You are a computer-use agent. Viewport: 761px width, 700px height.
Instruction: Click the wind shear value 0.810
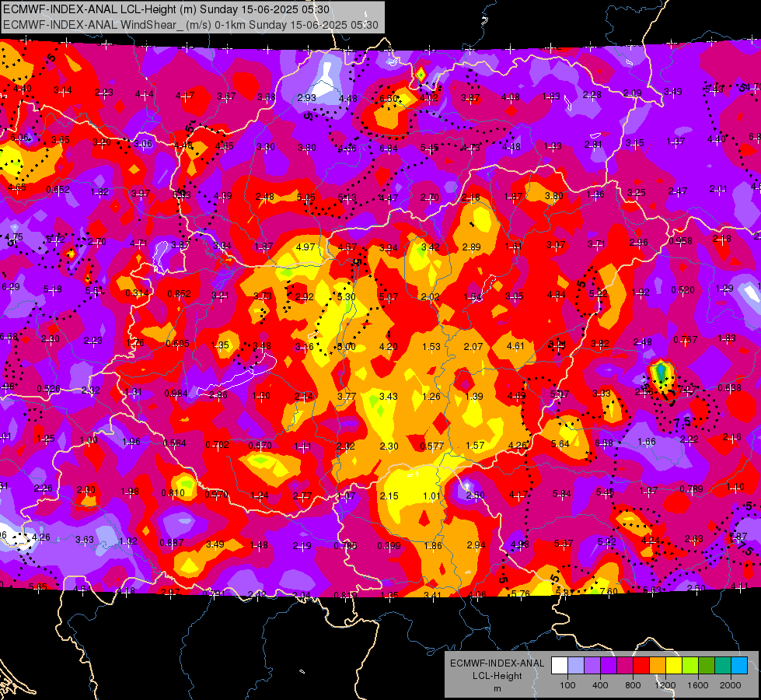tap(173, 493)
